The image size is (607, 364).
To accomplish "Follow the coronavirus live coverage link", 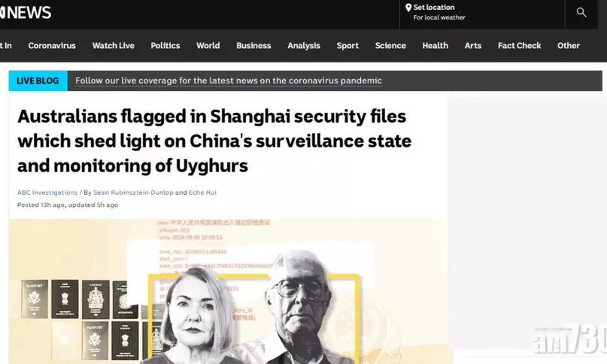I will click(x=229, y=80).
